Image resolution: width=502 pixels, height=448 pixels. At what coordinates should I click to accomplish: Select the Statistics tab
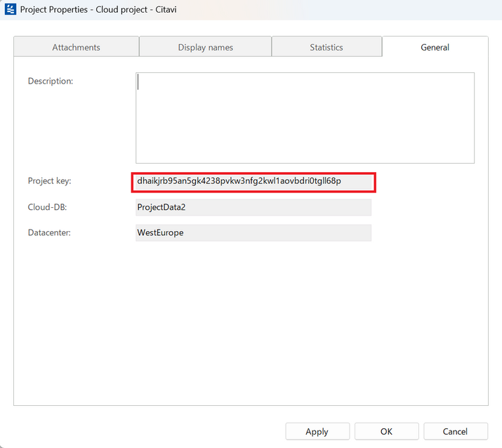tap(326, 47)
